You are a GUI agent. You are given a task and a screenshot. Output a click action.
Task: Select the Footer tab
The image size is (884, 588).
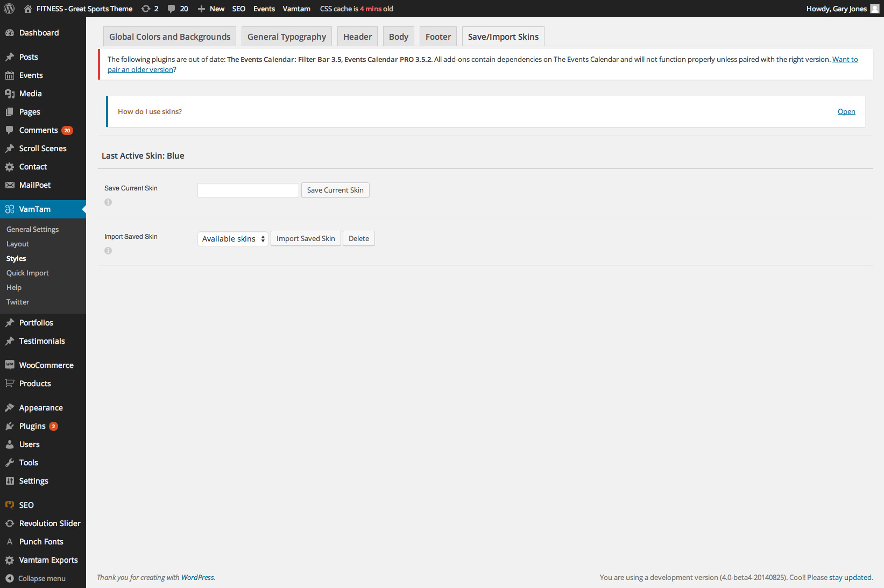[438, 37]
